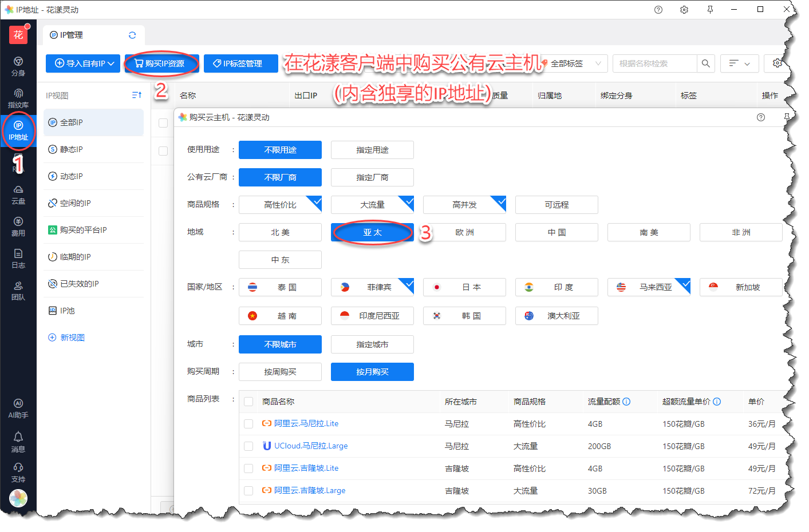
Task: Select 新加坡 country option
Action: (x=741, y=287)
